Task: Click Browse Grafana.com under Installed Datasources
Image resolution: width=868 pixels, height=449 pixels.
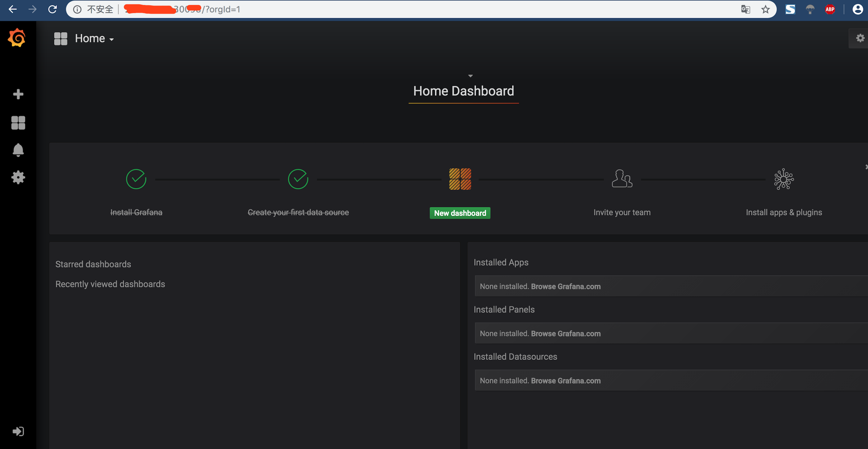Action: (566, 381)
